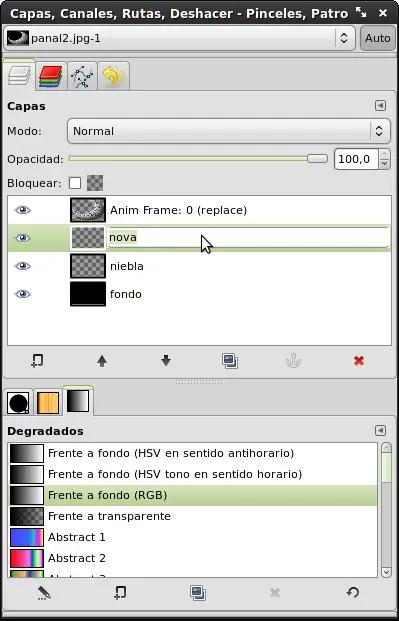Select the Anim Frame: 0 (replace) layer

pyautogui.click(x=199, y=210)
